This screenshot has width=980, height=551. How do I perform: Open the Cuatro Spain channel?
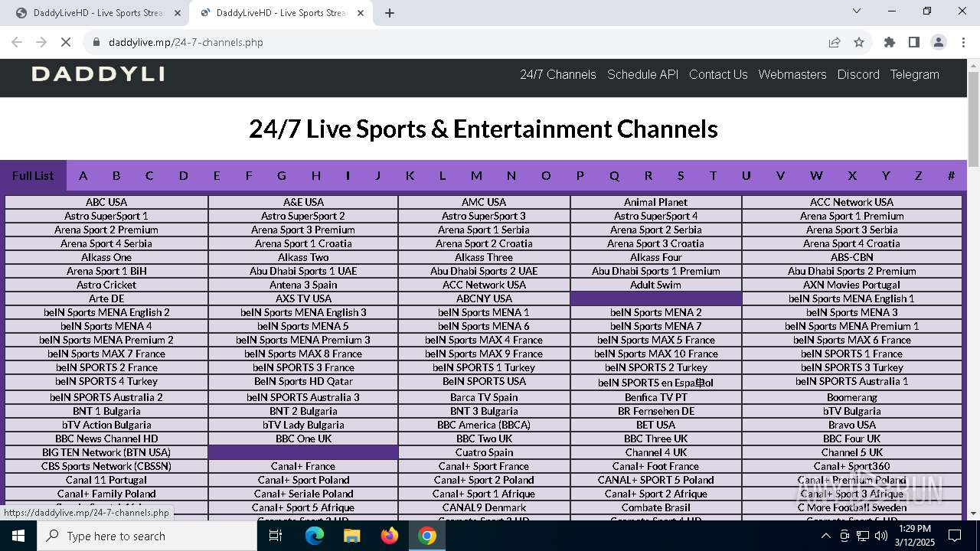click(484, 452)
